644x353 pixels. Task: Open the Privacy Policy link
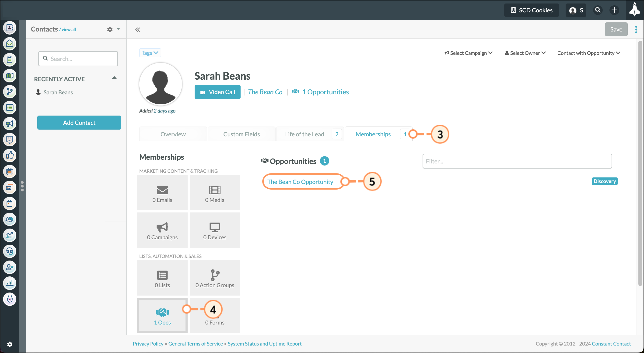click(148, 343)
